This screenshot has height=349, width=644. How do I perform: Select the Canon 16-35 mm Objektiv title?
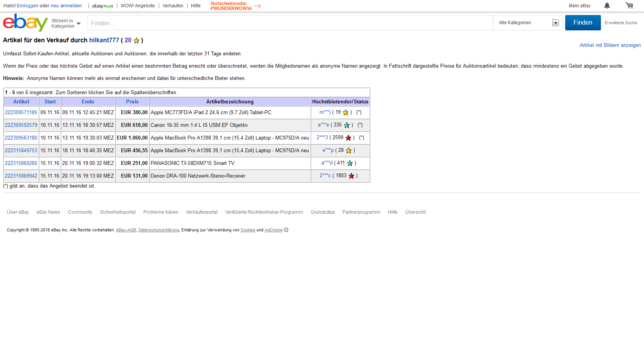point(199,125)
